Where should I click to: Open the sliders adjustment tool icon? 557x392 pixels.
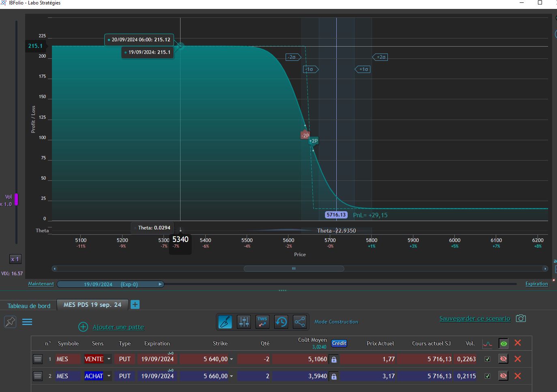tap(244, 322)
